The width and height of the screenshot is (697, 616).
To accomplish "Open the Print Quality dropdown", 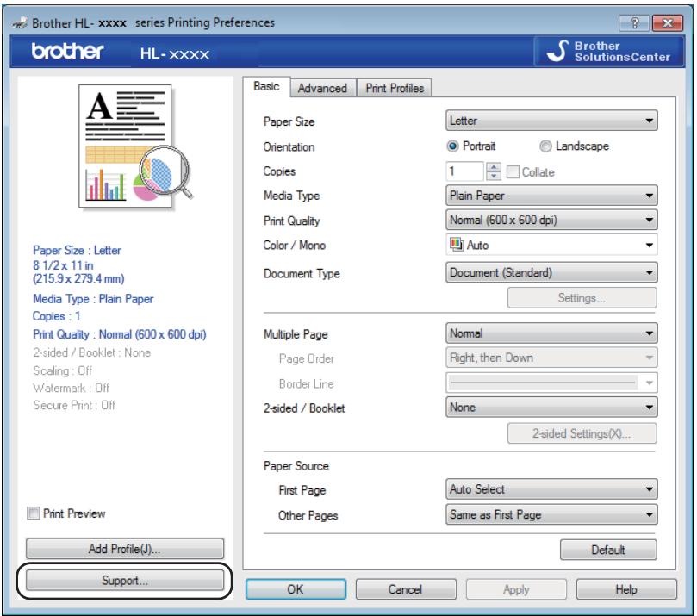I will pyautogui.click(x=551, y=220).
